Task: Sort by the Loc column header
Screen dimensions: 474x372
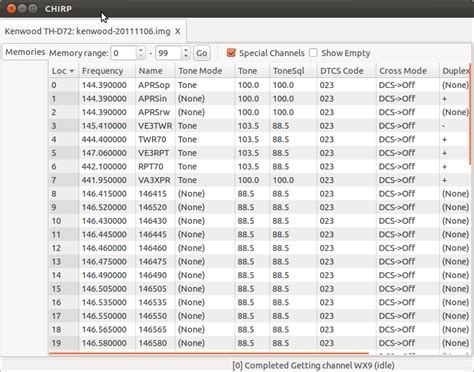Action: point(63,71)
